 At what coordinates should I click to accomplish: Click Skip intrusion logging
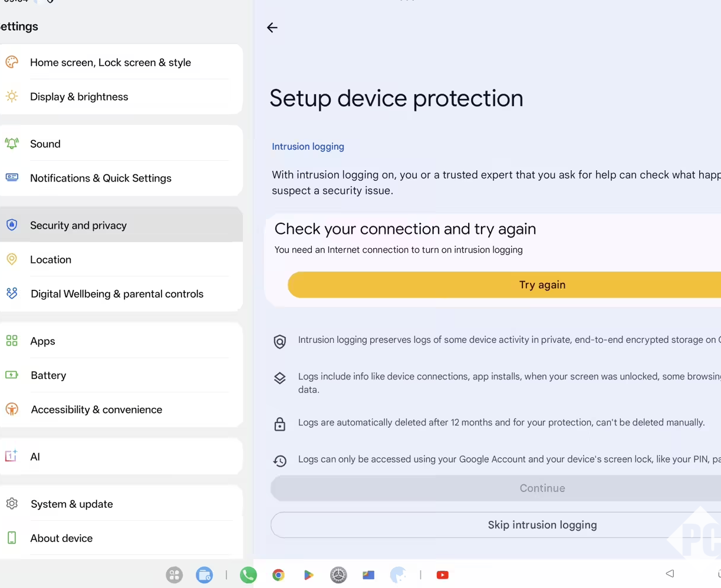pos(542,525)
